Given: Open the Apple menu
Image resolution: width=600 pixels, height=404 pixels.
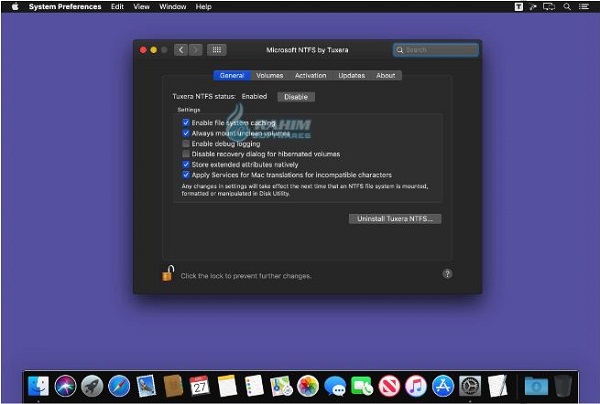Looking at the screenshot, I should tap(15, 7).
